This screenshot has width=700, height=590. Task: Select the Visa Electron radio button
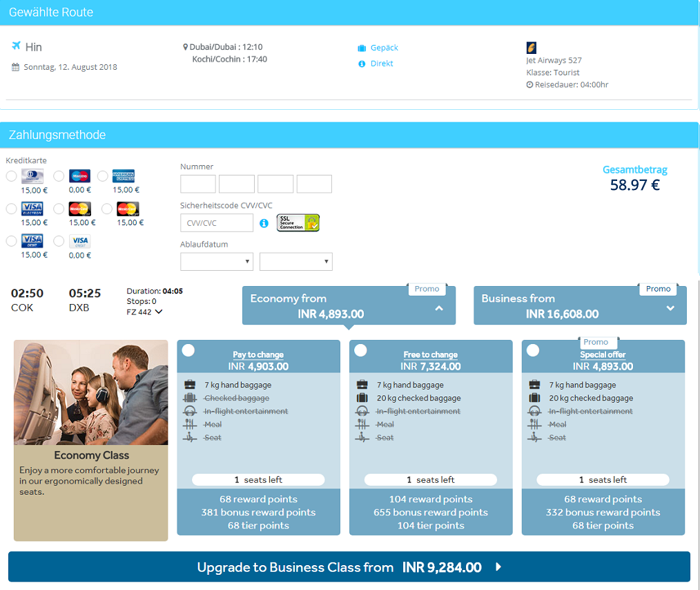[x=11, y=209]
